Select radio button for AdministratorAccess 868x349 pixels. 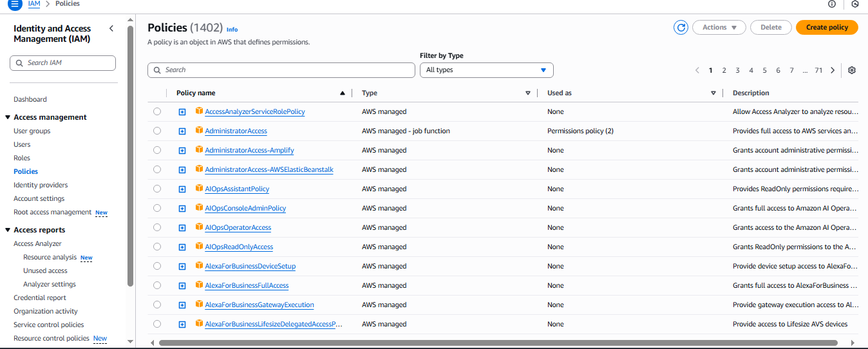(157, 131)
